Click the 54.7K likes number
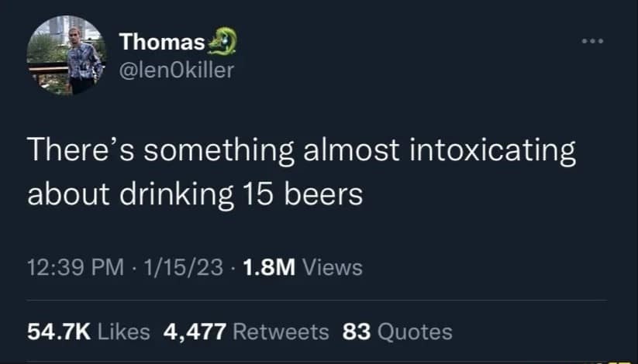Screen dimensions: 638x364 (x=59, y=331)
